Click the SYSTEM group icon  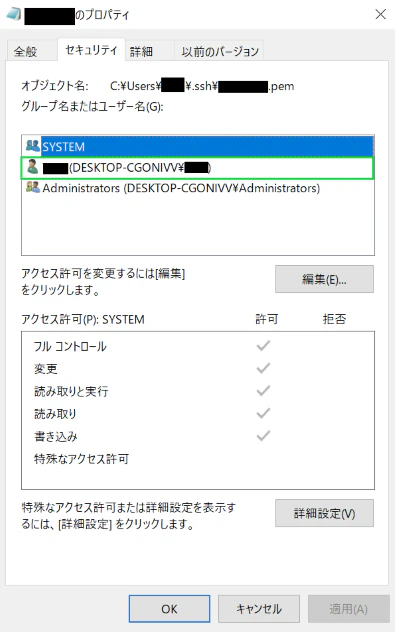(x=33, y=146)
